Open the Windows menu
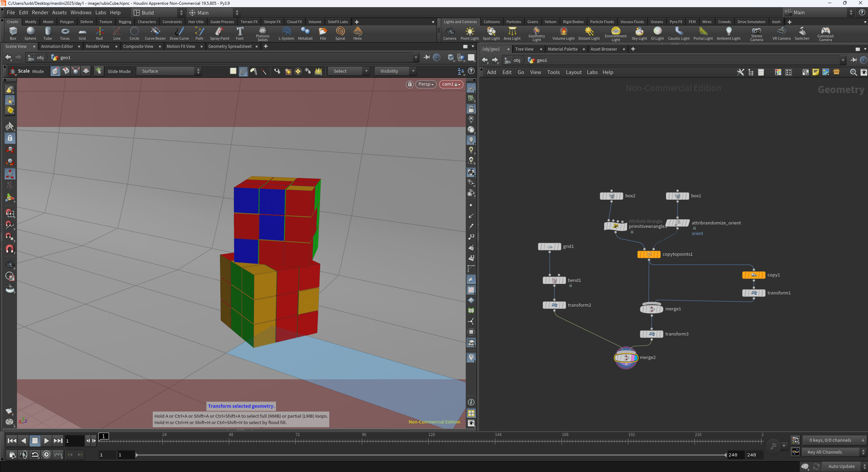This screenshot has height=472, width=868. pyautogui.click(x=81, y=13)
